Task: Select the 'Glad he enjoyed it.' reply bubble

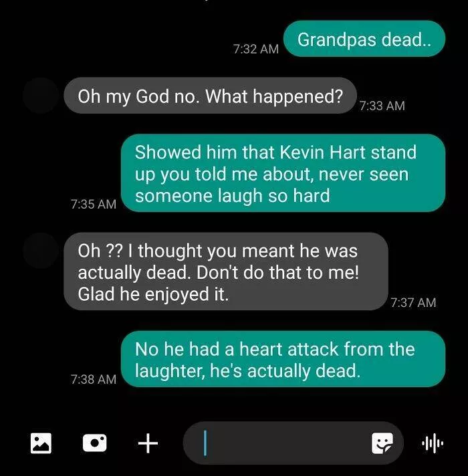Action: tap(226, 271)
